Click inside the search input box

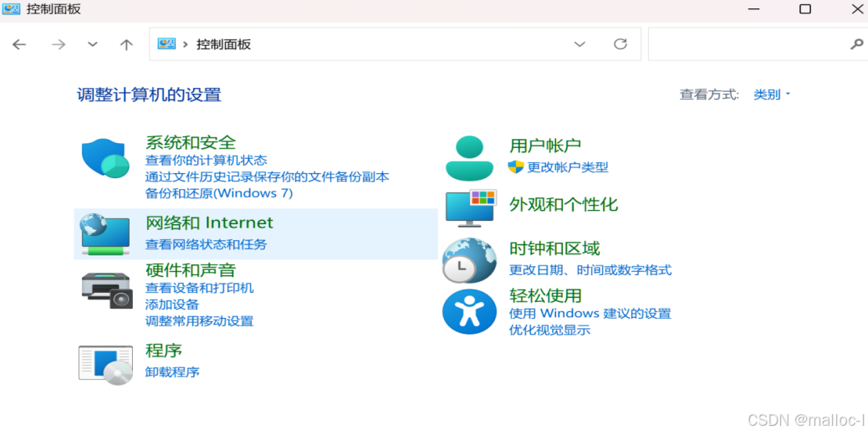pos(748,44)
